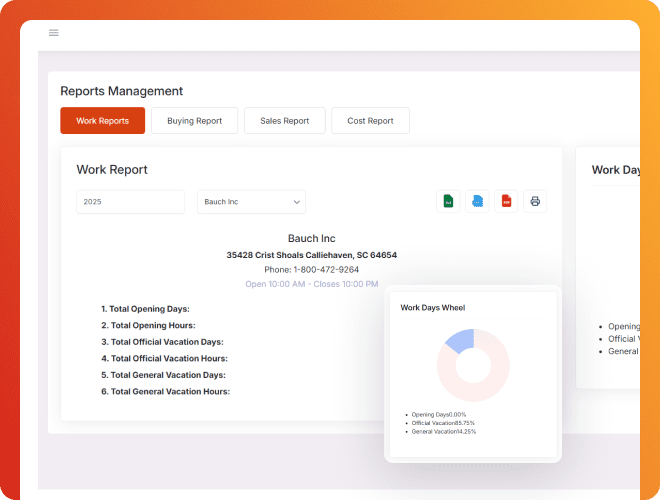The height and width of the screenshot is (500, 660).
Task: Export report as CSV file
Action: [477, 201]
